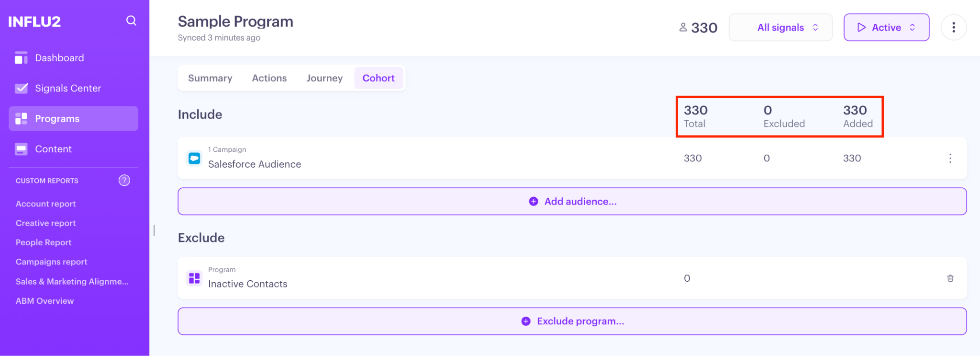980x356 pixels.
Task: Open the Active status dropdown
Action: [x=886, y=28]
